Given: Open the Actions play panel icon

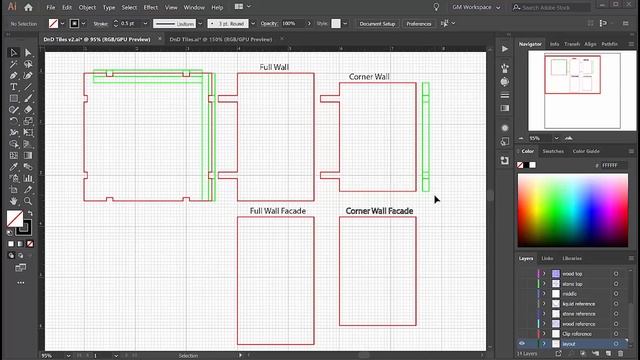Looking at the screenshot, I should pos(505,49).
